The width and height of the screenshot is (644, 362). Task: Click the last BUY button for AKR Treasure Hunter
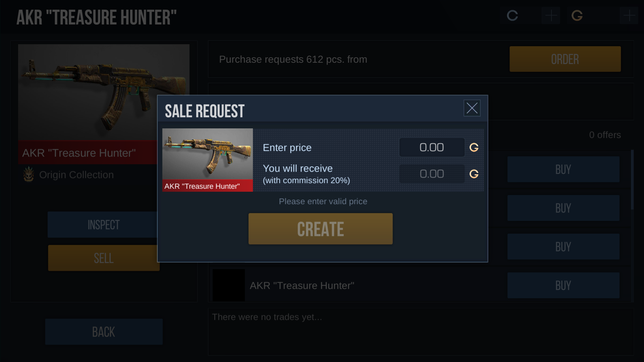[x=563, y=285]
